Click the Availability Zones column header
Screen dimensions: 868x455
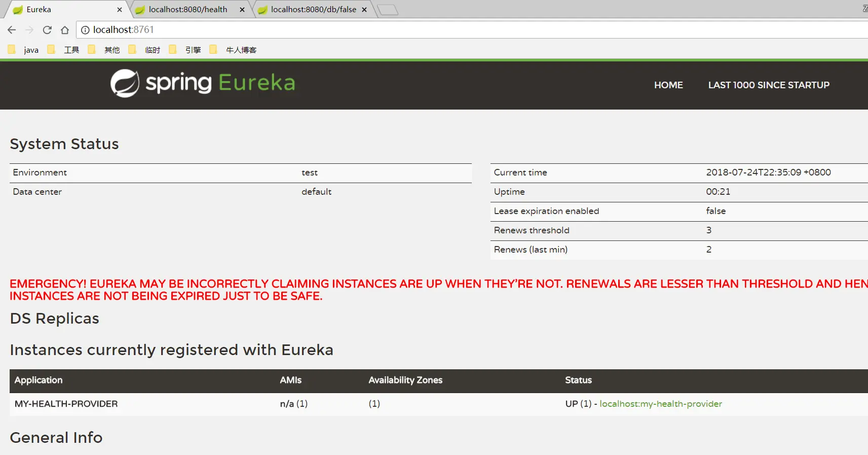point(405,380)
